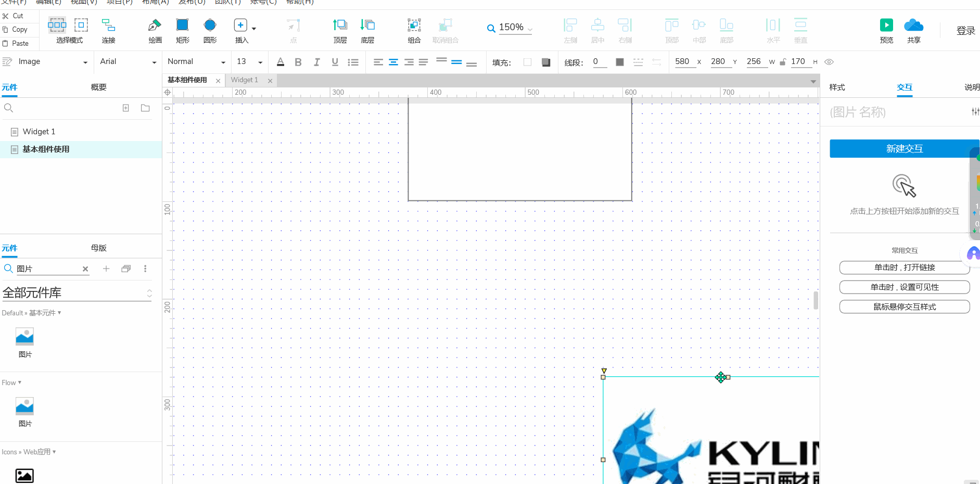Toggle the lock aspect ratio icon

click(x=783, y=62)
